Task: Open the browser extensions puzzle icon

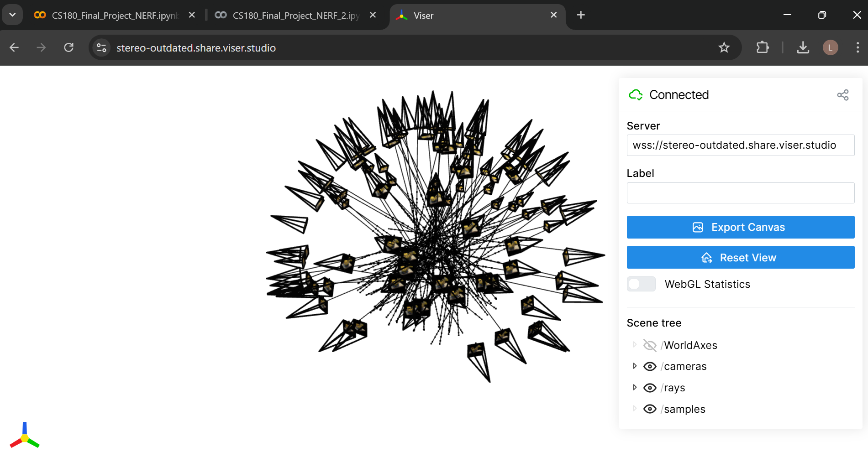Action: point(762,47)
